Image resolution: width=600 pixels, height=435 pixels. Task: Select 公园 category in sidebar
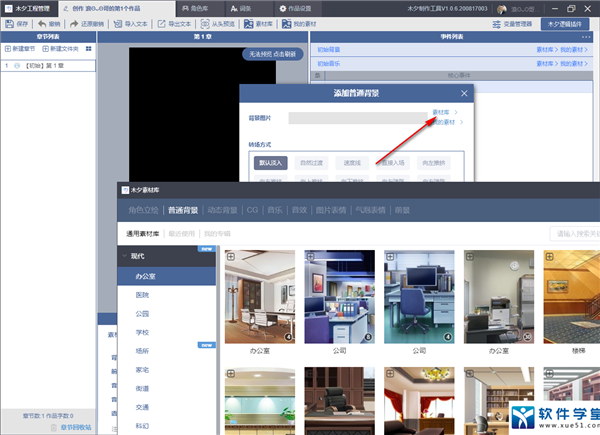click(142, 314)
